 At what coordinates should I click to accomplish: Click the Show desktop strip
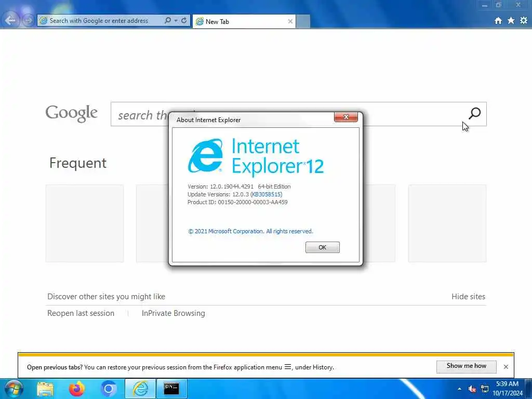tap(528, 389)
